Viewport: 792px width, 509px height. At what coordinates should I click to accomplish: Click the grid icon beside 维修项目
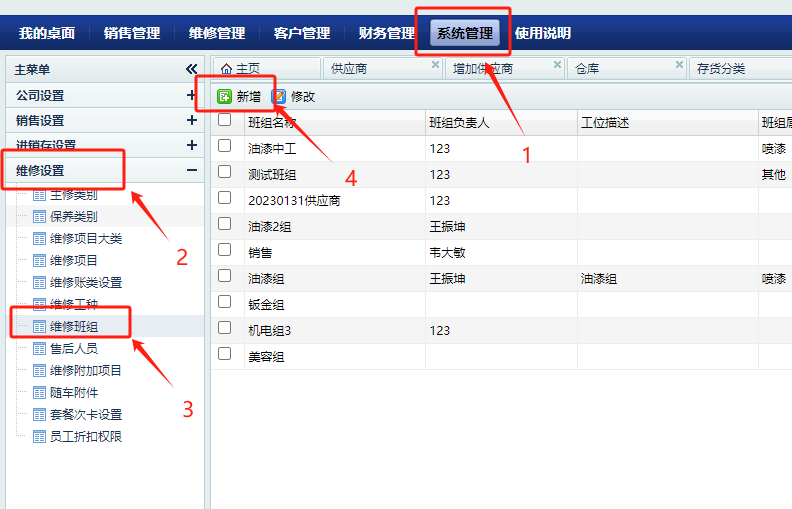39,261
